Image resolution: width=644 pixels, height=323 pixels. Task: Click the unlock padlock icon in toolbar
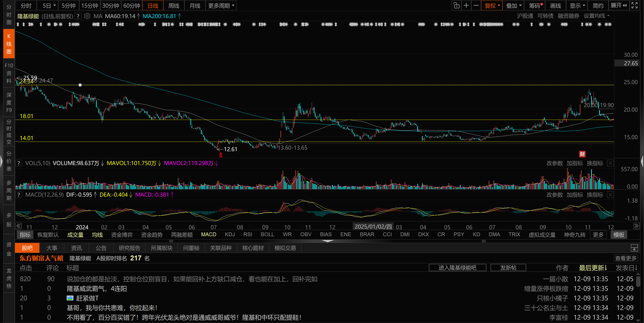tap(456, 6)
